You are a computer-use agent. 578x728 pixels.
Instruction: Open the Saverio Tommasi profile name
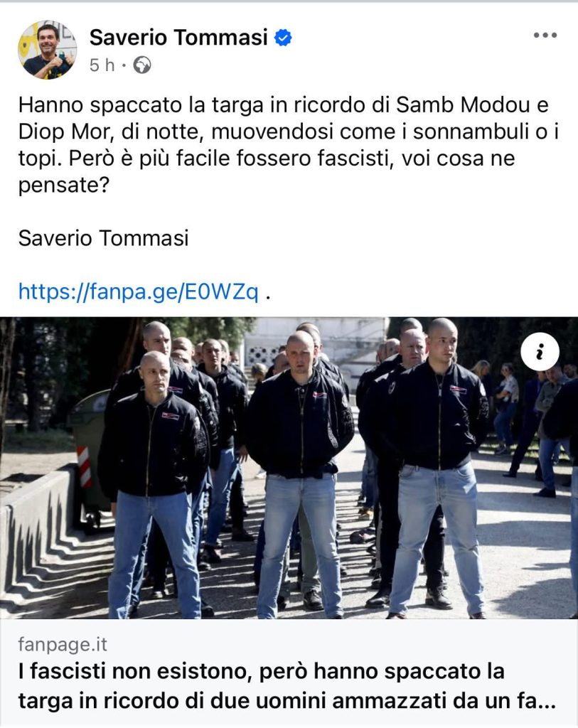pos(178,37)
